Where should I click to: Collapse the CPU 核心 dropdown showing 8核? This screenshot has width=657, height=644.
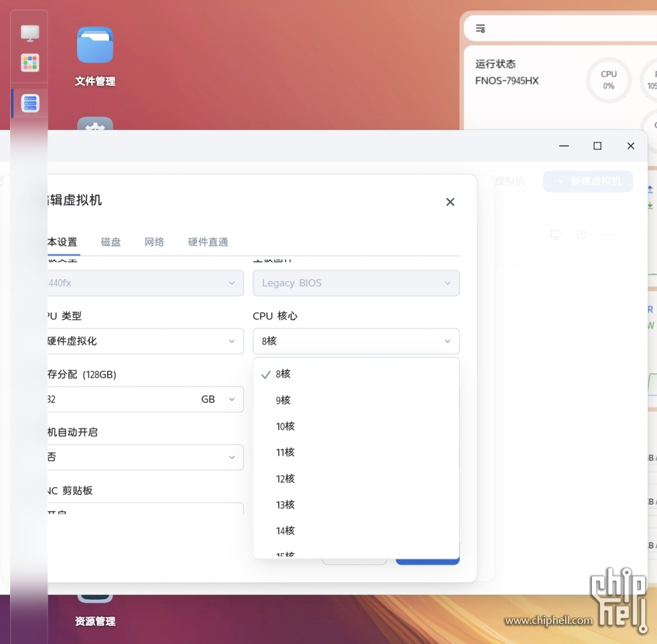(x=356, y=341)
